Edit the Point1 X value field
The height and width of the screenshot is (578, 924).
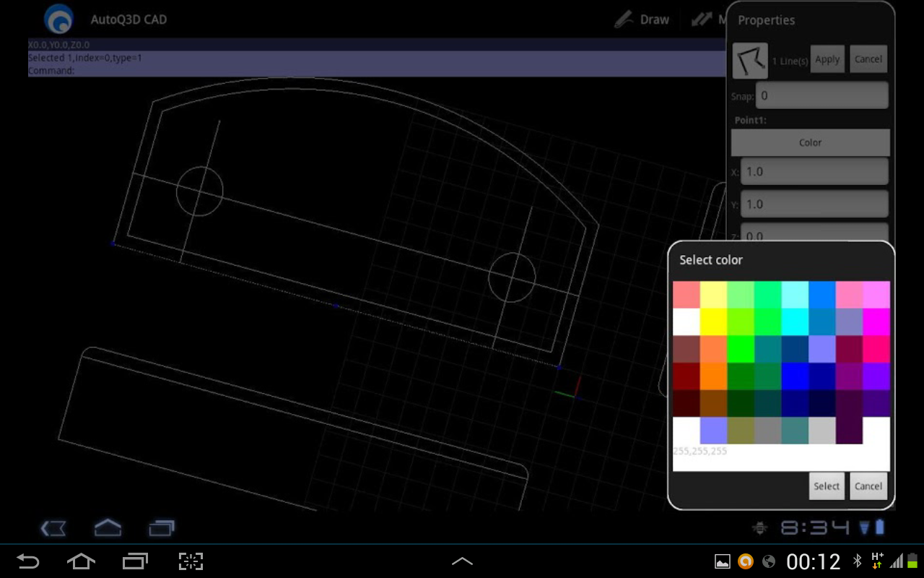point(814,172)
